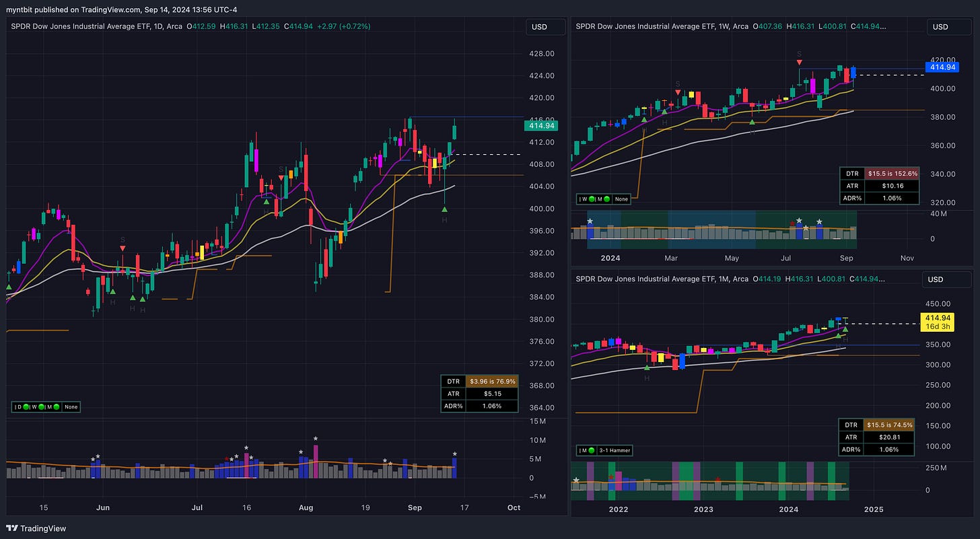The image size is (980, 539).
Task: Click the DTR value $15.5 is 74.5%
Action: 889,425
